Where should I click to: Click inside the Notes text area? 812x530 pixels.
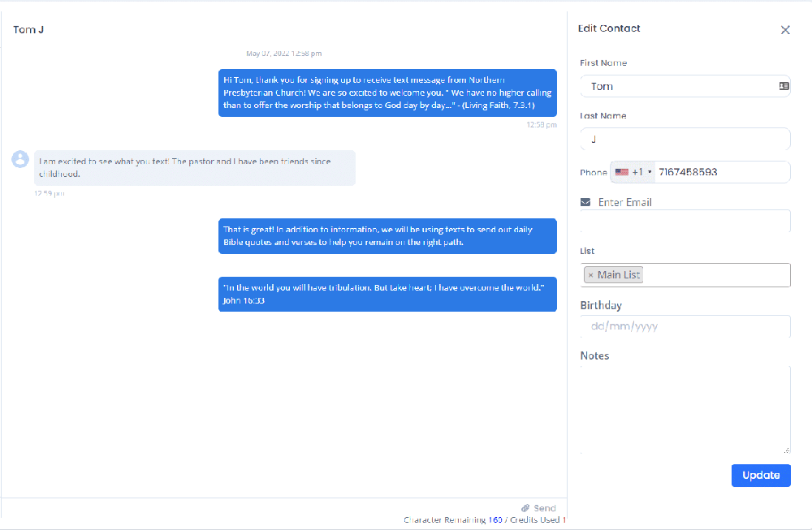pos(685,406)
